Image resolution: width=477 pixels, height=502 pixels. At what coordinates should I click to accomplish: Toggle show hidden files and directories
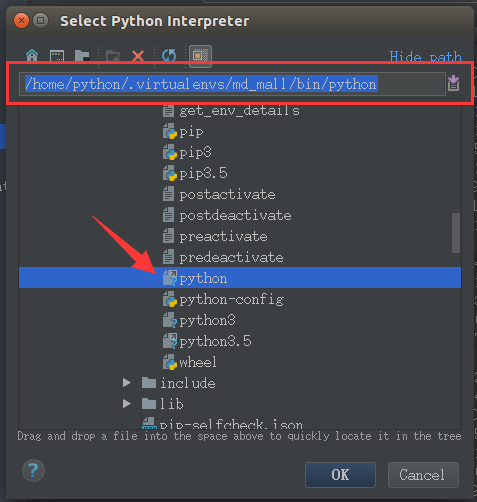click(x=200, y=56)
